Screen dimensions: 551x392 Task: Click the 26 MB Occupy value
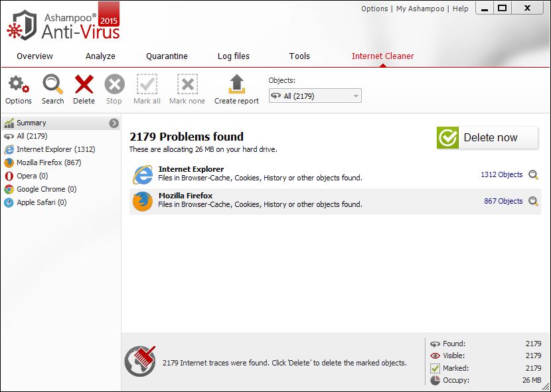coord(532,380)
